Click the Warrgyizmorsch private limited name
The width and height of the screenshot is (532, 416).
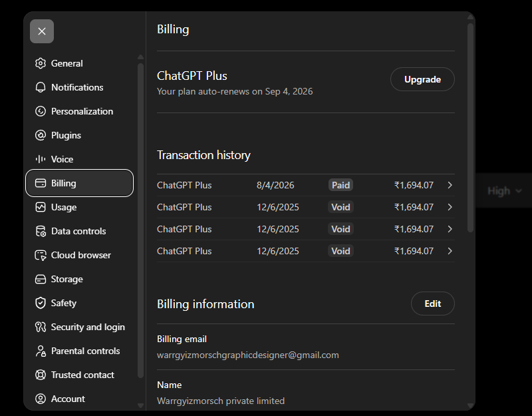221,401
